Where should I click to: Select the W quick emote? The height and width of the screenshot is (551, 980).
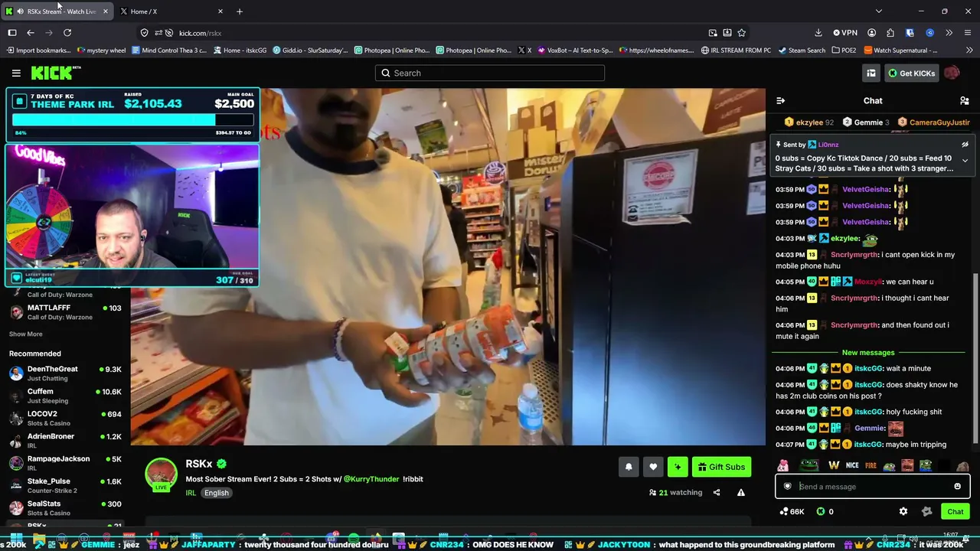[x=834, y=465]
